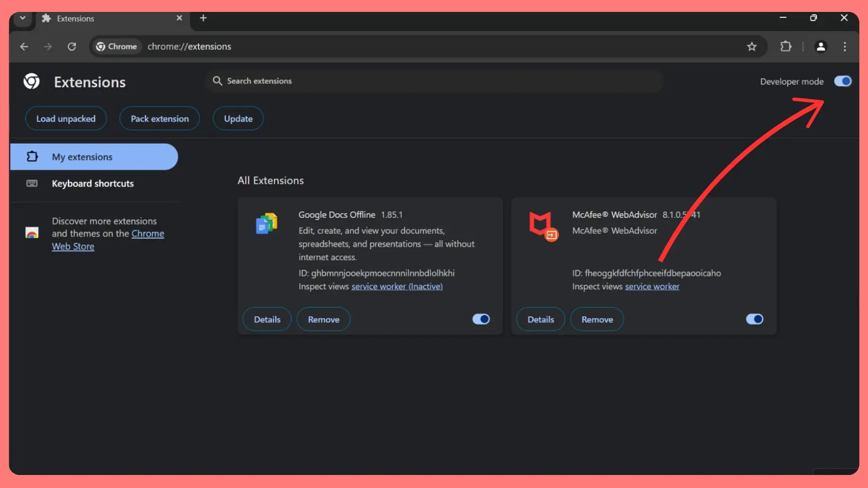Open the three-dot Chrome menu
The image size is (868, 488).
[844, 47]
